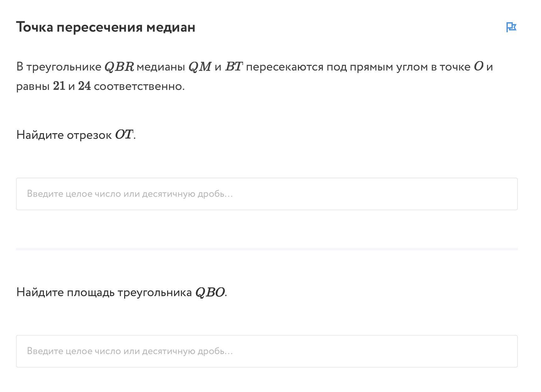Click the number 21 in the problem text
Screen dimensions: 541x392
[x=59, y=86]
